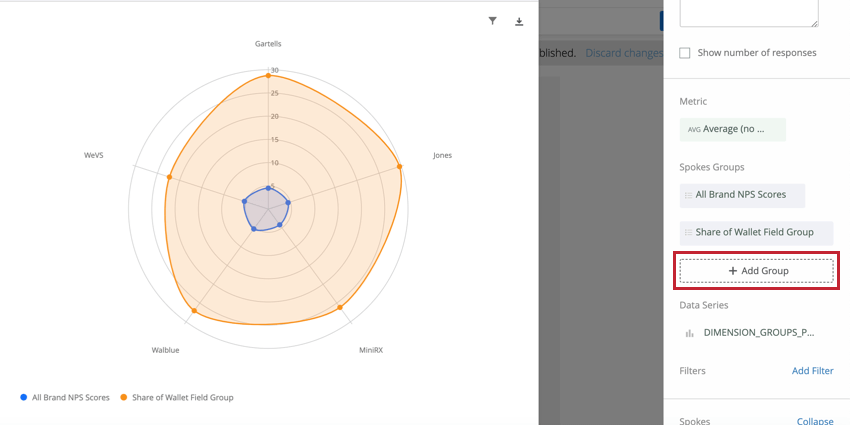Image resolution: width=850 pixels, height=425 pixels.
Task: Open the All Brand NPS Scores spokes group
Action: (741, 195)
